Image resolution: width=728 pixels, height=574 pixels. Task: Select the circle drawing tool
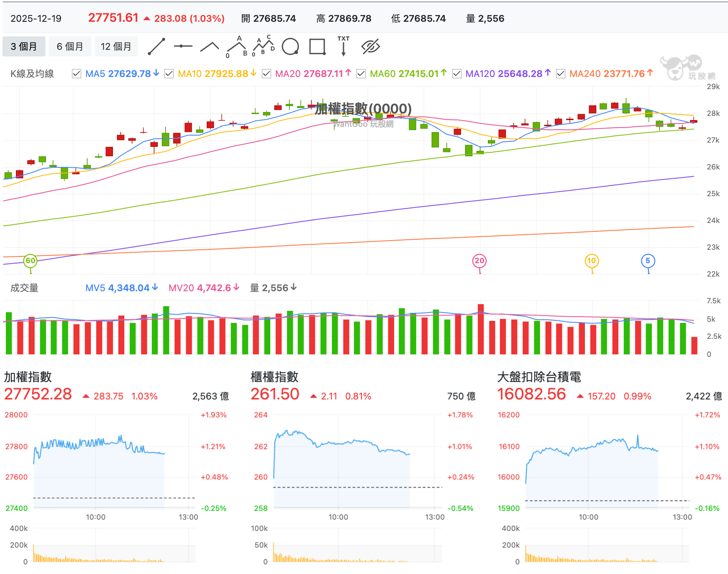click(x=290, y=46)
